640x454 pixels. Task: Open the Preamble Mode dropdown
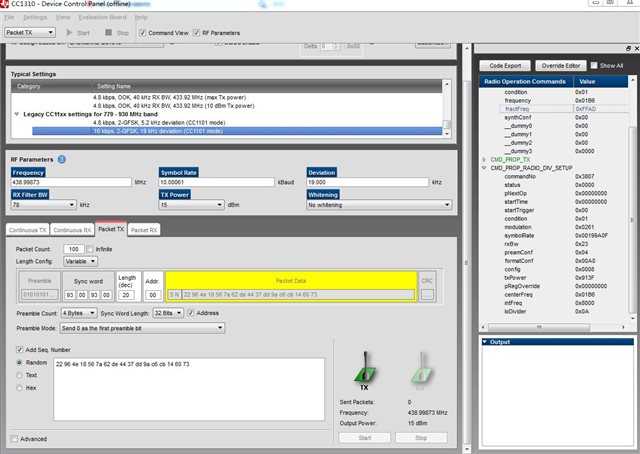point(142,328)
